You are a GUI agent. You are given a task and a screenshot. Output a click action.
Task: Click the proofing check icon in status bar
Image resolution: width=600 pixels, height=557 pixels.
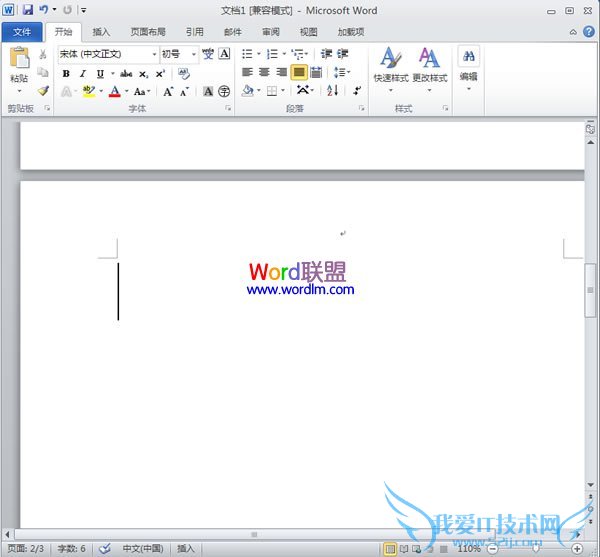click(104, 549)
